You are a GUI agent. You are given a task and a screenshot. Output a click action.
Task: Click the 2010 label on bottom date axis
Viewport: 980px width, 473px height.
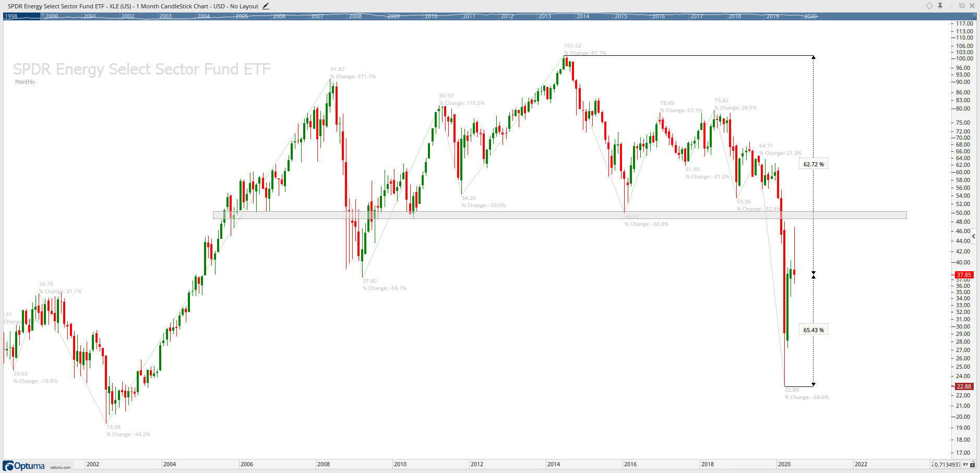click(400, 464)
